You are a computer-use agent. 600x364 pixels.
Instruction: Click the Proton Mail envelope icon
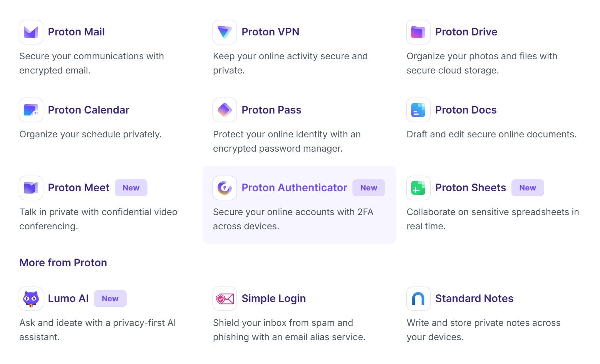[31, 32]
